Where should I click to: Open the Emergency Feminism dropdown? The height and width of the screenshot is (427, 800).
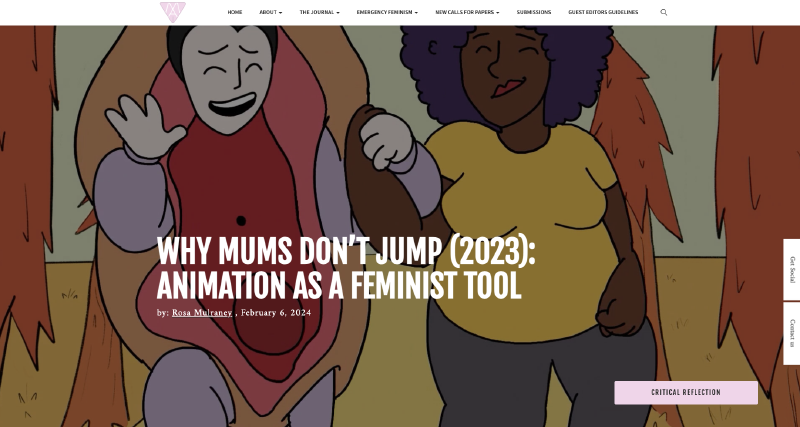(387, 12)
